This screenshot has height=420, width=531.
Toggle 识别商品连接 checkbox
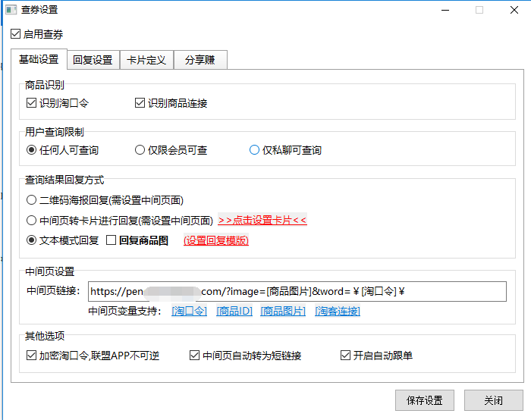[140, 103]
